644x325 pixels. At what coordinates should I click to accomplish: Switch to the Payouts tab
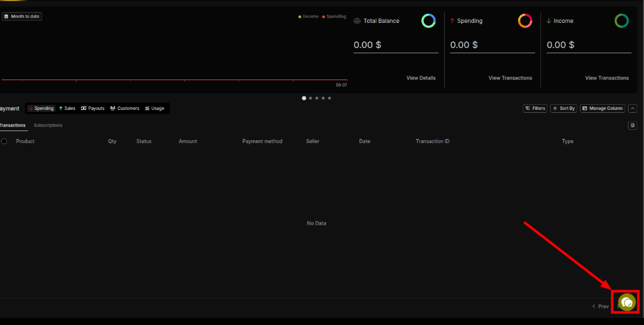coord(93,108)
